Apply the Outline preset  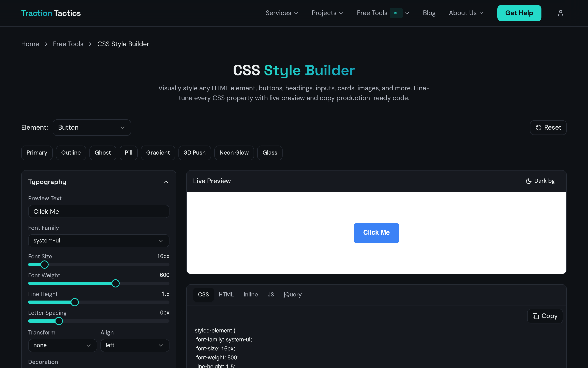click(71, 153)
